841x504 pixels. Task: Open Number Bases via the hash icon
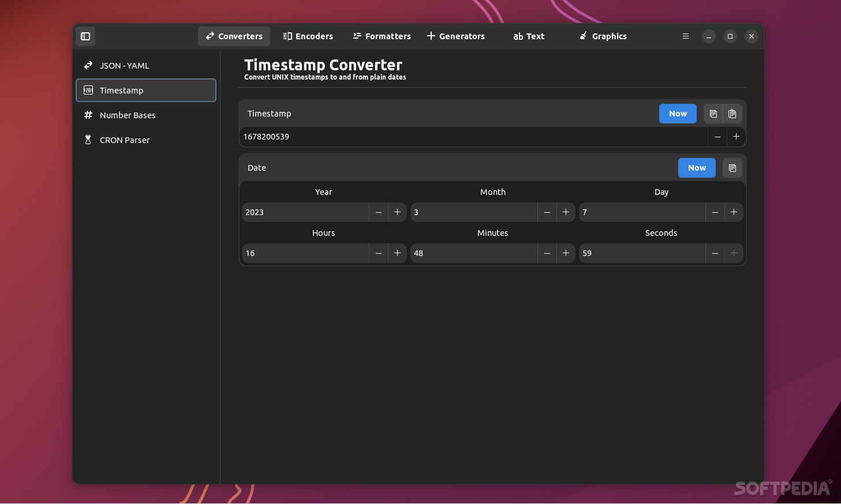click(x=88, y=115)
